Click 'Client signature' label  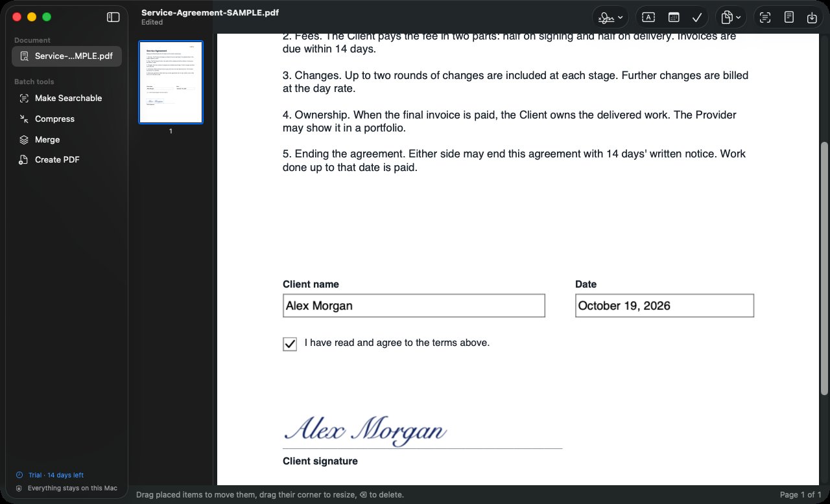coord(320,461)
